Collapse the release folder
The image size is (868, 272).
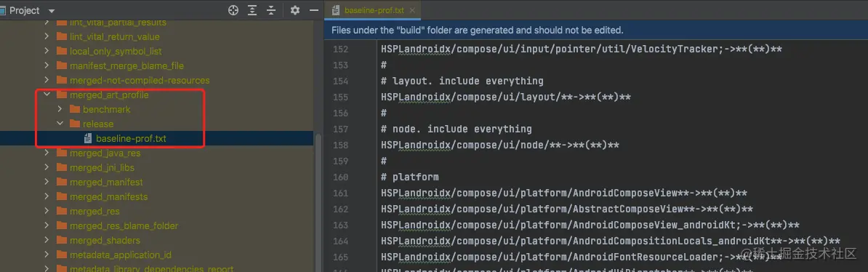pyautogui.click(x=60, y=124)
